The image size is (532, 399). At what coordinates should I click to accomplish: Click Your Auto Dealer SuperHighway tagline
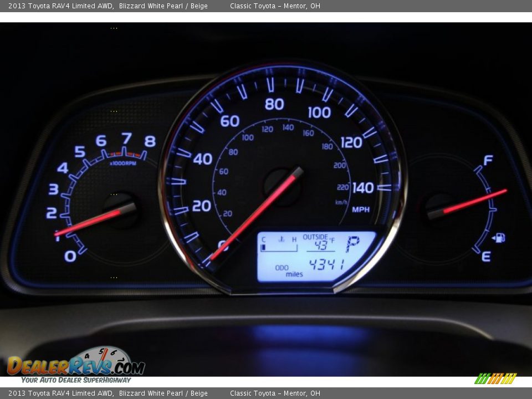point(76,380)
